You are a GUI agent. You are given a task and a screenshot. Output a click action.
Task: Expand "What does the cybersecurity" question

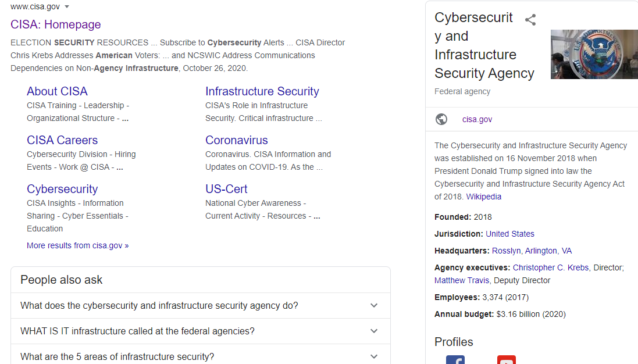(374, 305)
